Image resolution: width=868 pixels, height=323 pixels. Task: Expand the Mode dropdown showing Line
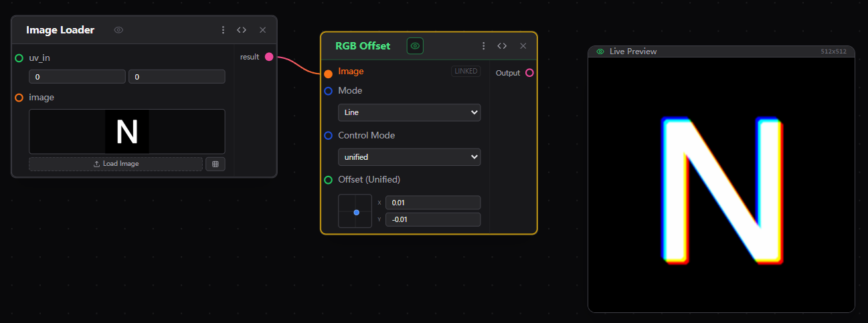pyautogui.click(x=409, y=112)
